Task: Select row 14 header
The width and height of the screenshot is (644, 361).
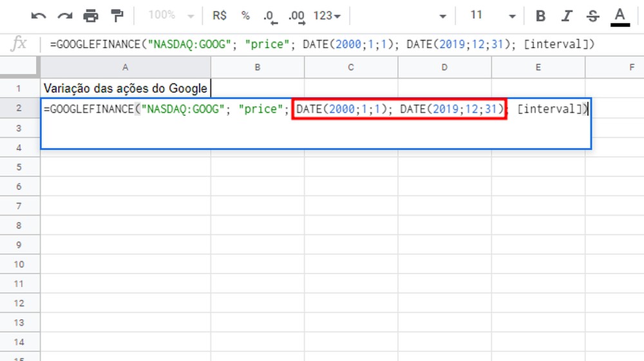Action: pos(19,342)
